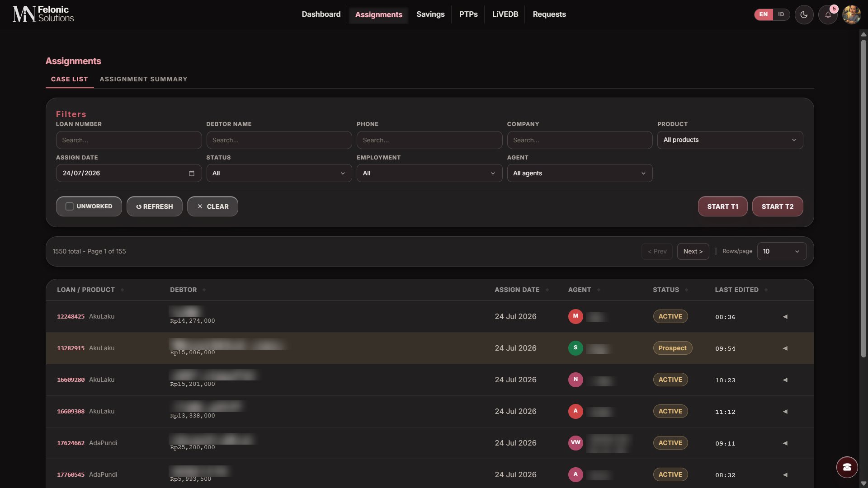Switch to Assignment Summary tab

[143, 79]
